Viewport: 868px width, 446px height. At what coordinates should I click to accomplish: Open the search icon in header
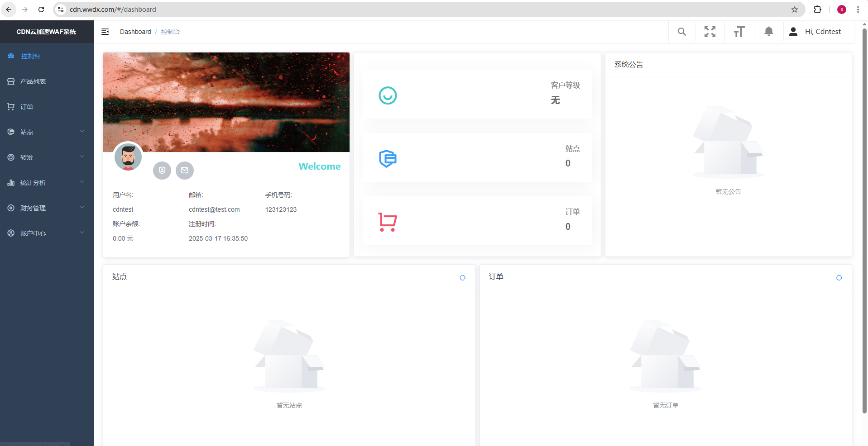pos(681,32)
